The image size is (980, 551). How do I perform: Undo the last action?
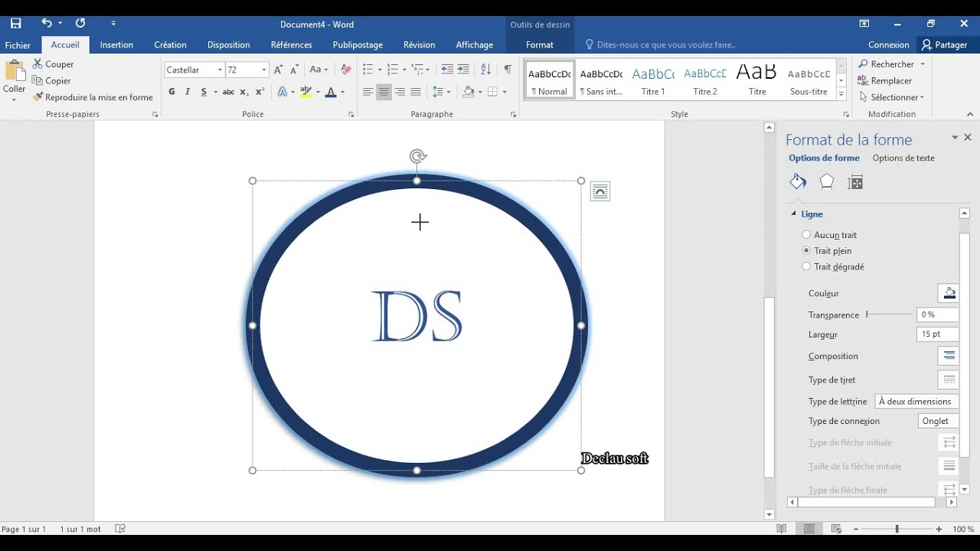tap(47, 24)
